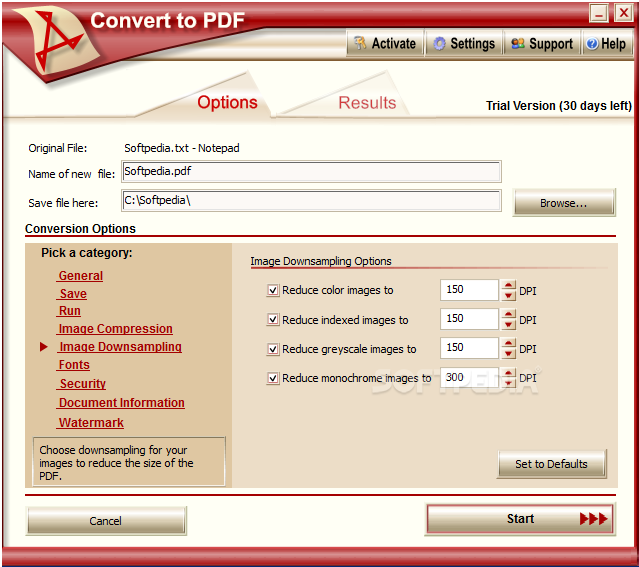This screenshot has height=567, width=639.
Task: Select the Run category
Action: (69, 311)
